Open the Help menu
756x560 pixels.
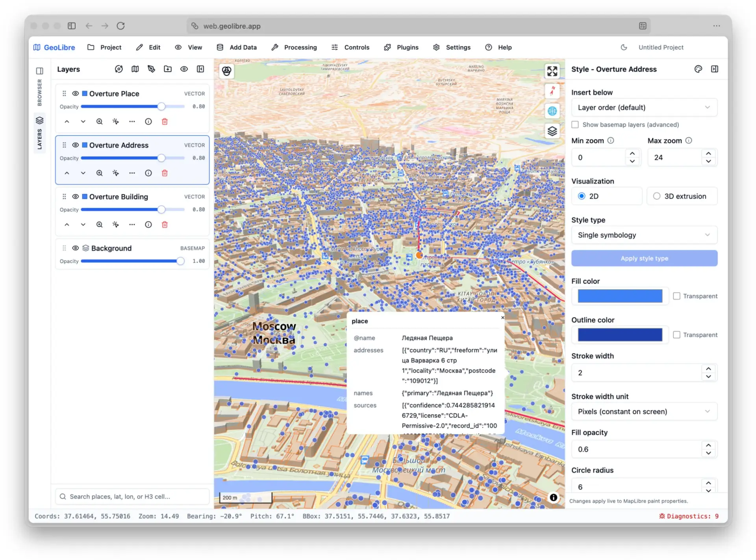point(498,47)
